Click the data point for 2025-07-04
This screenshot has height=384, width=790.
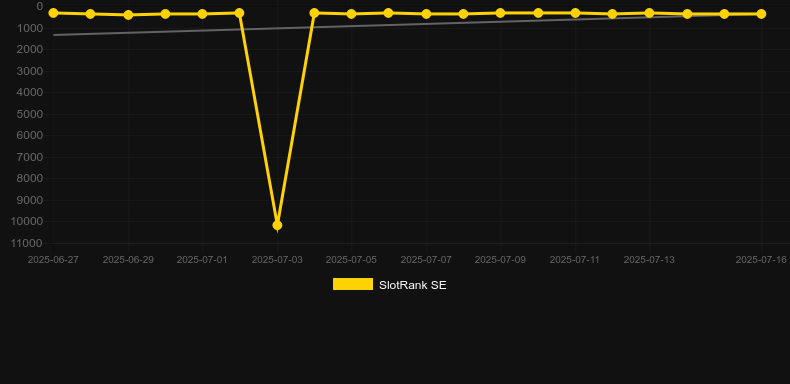314,13
